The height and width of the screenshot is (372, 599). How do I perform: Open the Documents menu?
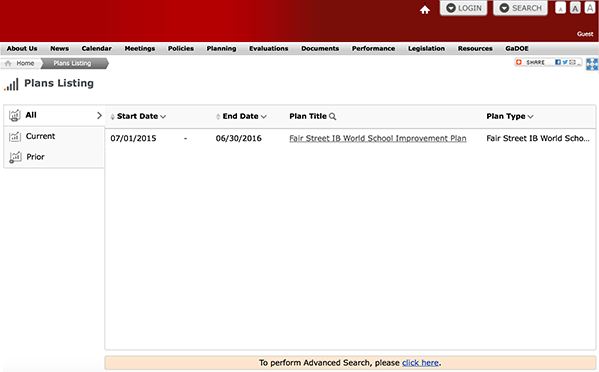pos(320,49)
